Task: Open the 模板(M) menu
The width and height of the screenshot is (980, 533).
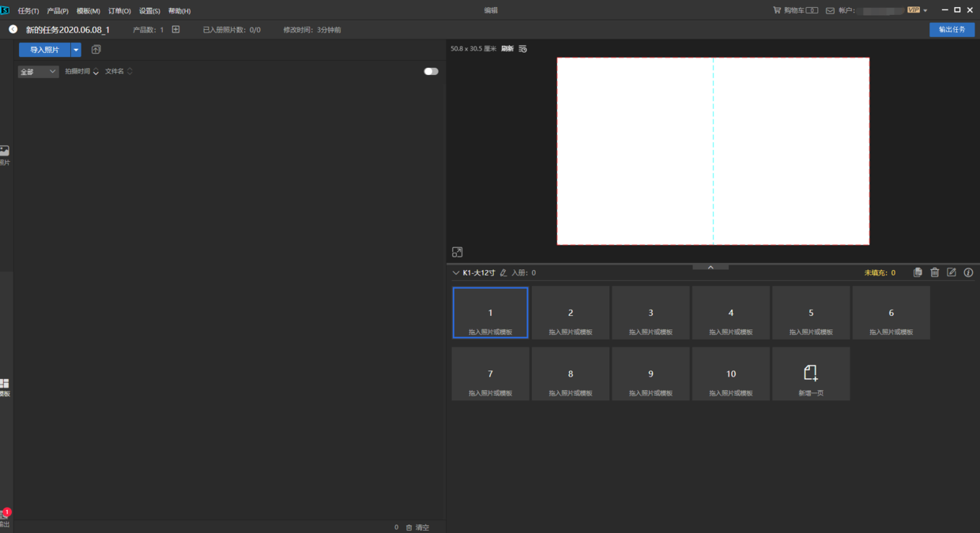Action: point(89,11)
